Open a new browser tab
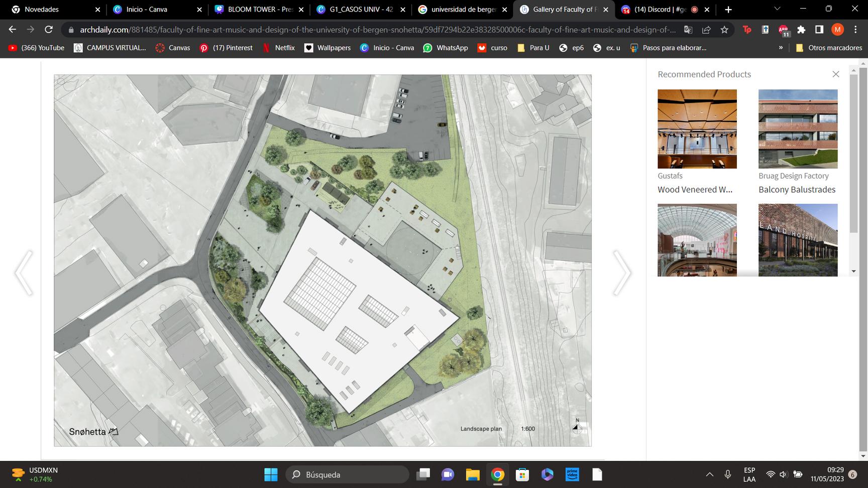 pyautogui.click(x=728, y=10)
